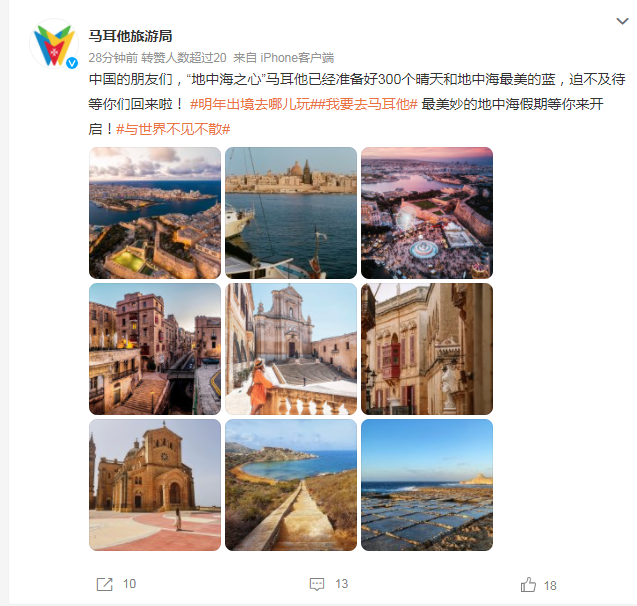Screen dimensions: 637x606
Task: Open Ferris wheel night aerial photo
Action: click(427, 213)
